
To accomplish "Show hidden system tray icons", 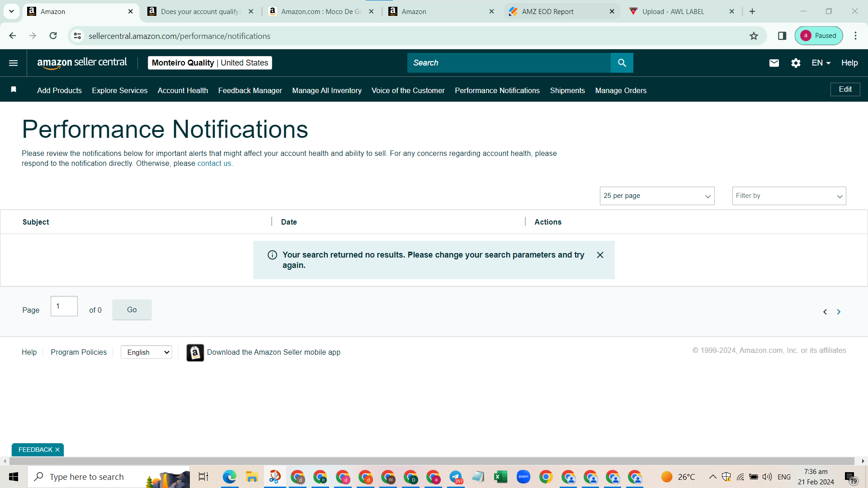I will point(712,477).
